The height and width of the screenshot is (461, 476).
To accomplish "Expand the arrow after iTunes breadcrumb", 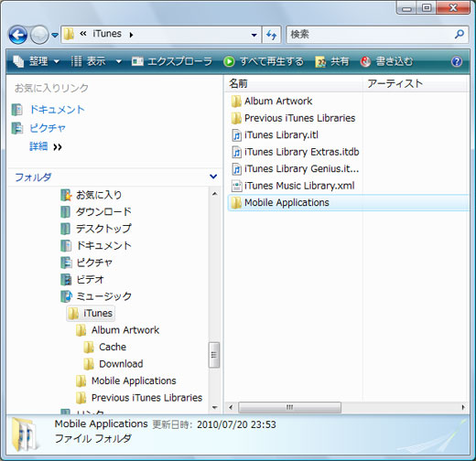I will [x=131, y=35].
